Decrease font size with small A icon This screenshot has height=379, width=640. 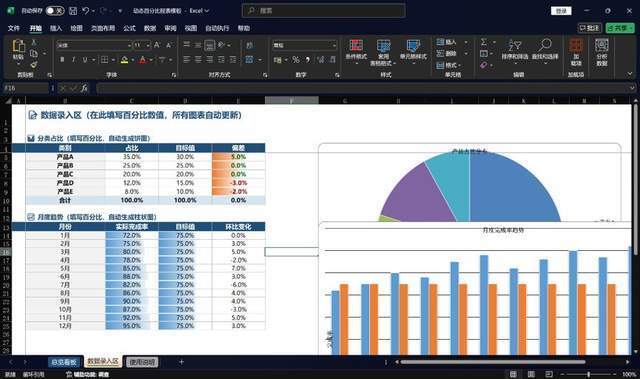[169, 45]
